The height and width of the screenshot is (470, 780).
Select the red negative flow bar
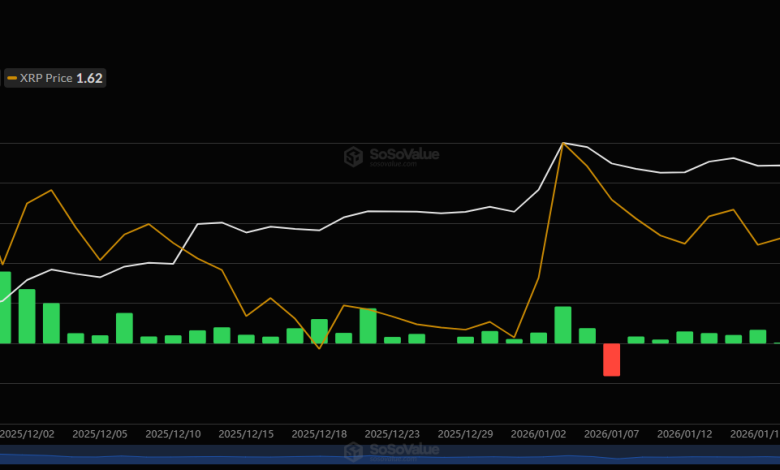point(611,359)
